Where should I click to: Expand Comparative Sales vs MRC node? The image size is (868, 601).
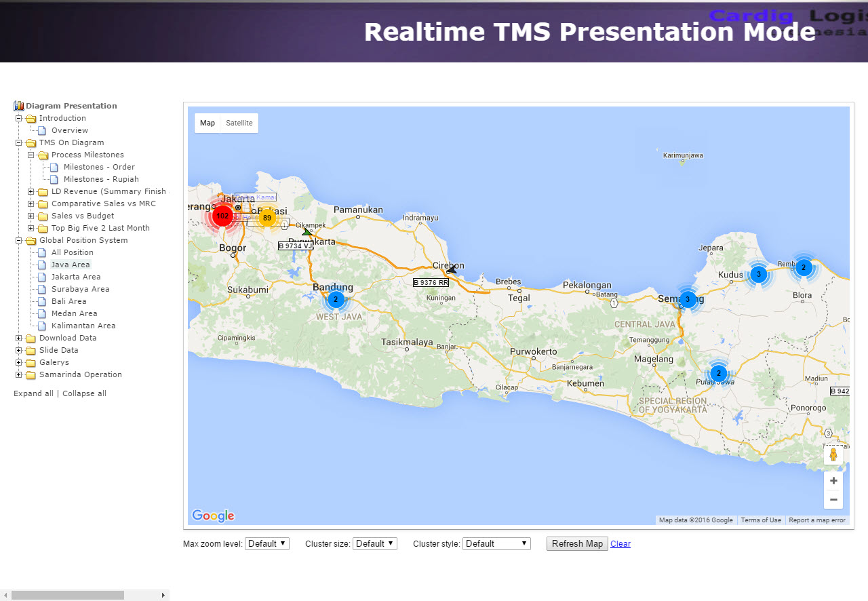[31, 204]
